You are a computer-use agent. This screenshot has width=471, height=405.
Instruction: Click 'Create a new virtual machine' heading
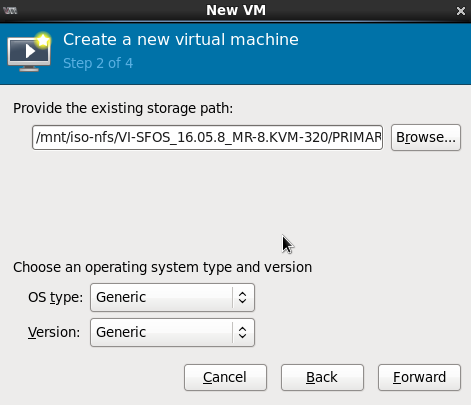(181, 40)
